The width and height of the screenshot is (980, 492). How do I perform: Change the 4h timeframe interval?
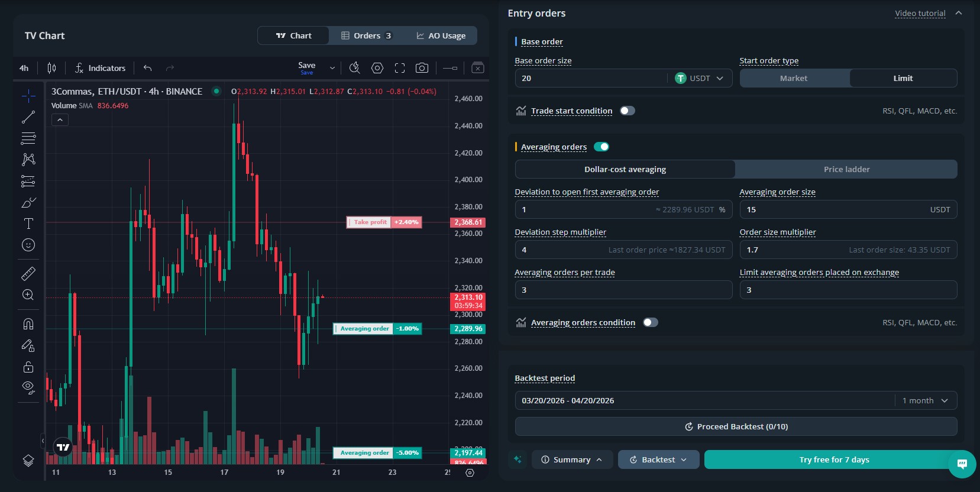24,68
